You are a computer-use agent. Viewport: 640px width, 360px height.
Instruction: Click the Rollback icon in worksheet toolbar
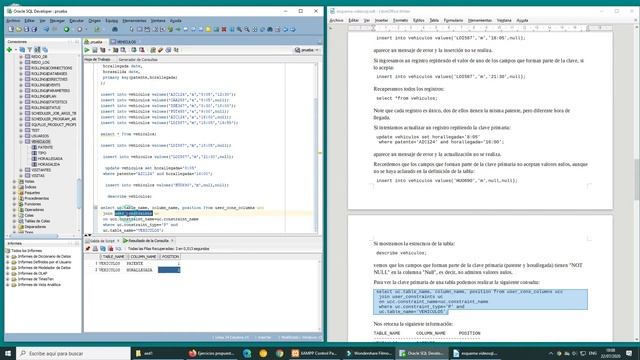click(x=142, y=50)
